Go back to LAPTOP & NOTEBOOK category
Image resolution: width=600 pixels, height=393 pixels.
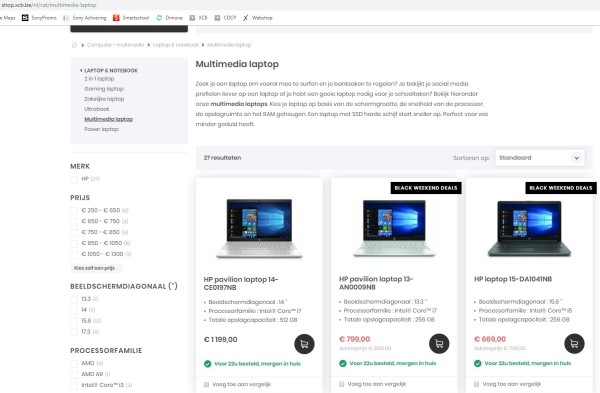[x=109, y=70]
